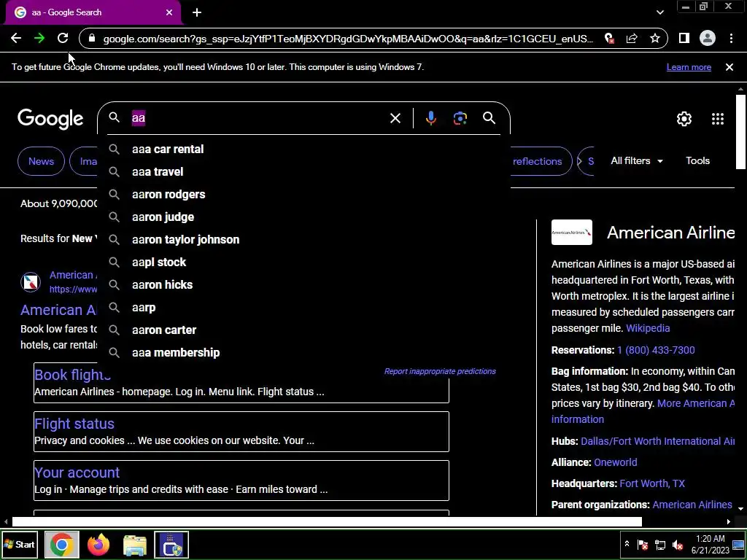Screen dimensions: 747x560
Task: Open Dallas/Fort Worth International hub link
Action: [657, 441]
